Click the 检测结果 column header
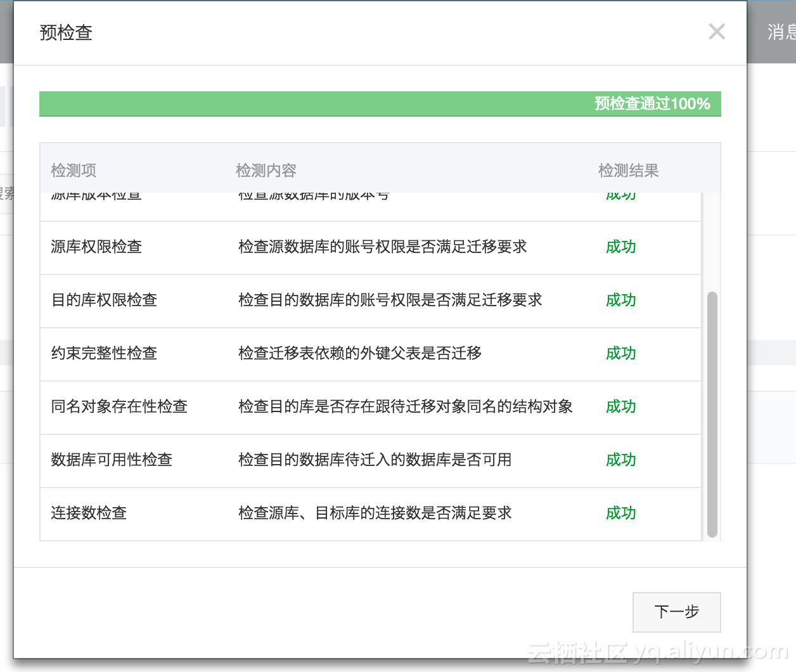 click(x=629, y=171)
